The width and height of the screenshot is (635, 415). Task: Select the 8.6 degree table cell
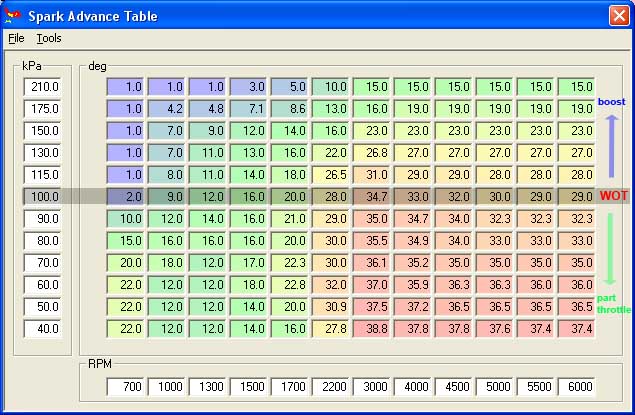pyautogui.click(x=290, y=109)
